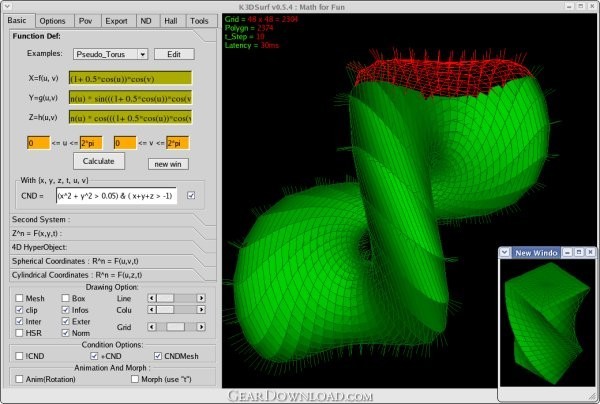This screenshot has width=600, height=404.
Task: Click left arrow of Line slider
Action: pos(152,298)
